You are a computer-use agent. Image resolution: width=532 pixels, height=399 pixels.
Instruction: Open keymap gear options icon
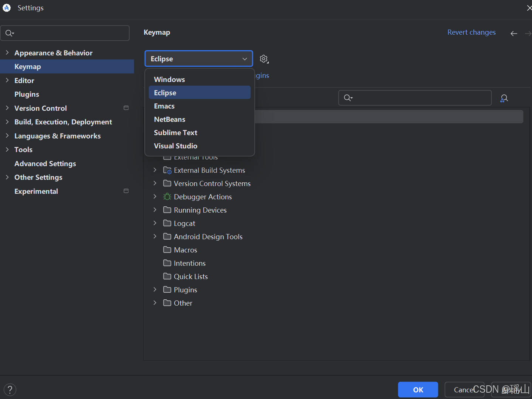pos(264,59)
